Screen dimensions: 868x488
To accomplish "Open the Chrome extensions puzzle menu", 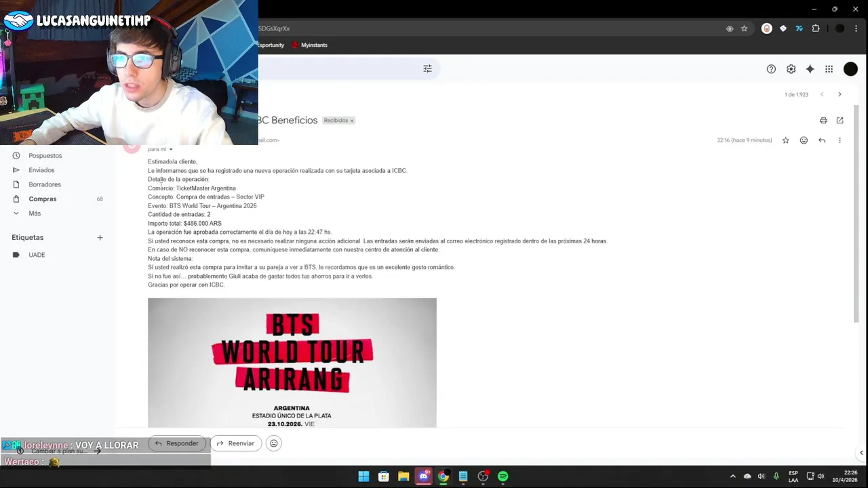I will click(816, 28).
